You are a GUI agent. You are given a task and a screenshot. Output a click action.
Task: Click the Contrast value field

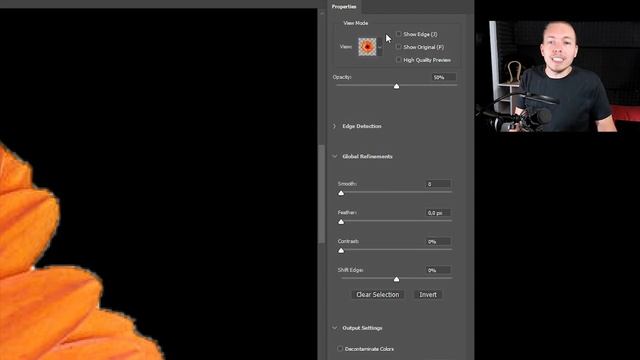[x=438, y=242]
